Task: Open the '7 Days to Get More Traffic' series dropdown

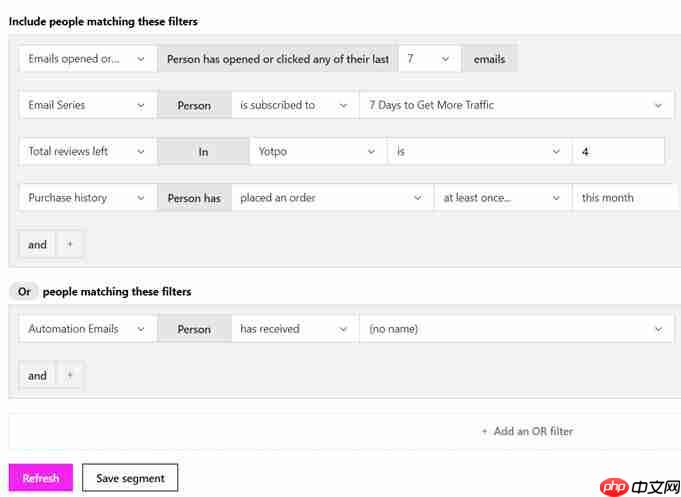Action: coord(516,105)
